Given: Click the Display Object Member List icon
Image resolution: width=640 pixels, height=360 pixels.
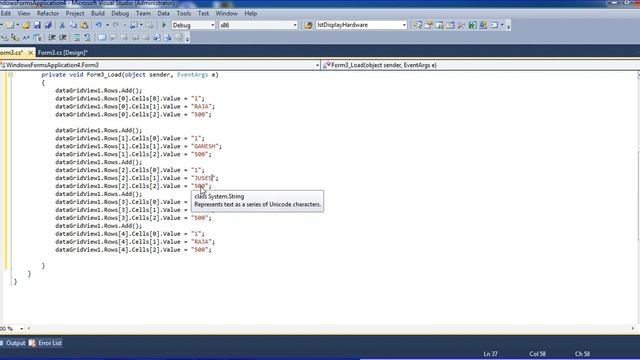Looking at the screenshot, I should (x=4, y=38).
